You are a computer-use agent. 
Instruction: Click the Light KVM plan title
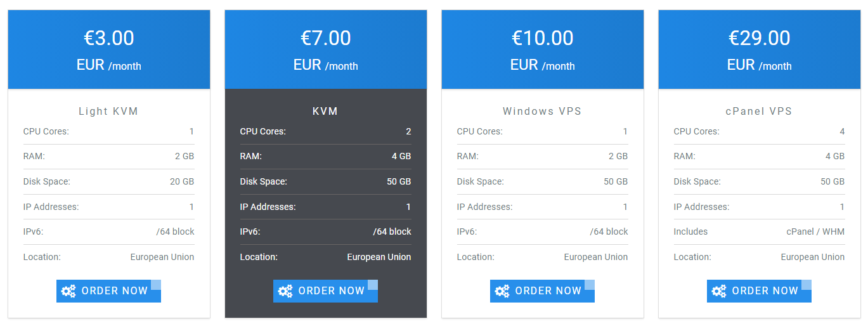[108, 111]
